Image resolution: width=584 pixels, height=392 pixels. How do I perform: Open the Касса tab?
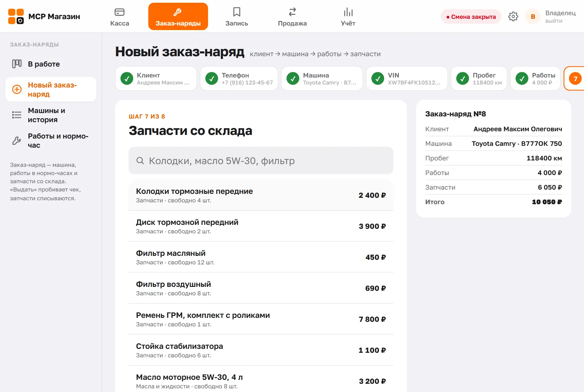(x=120, y=17)
